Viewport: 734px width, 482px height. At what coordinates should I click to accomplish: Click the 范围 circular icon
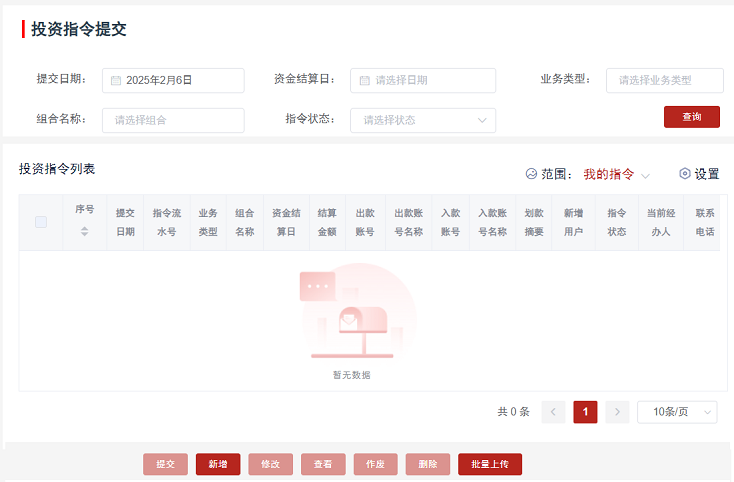pos(531,173)
